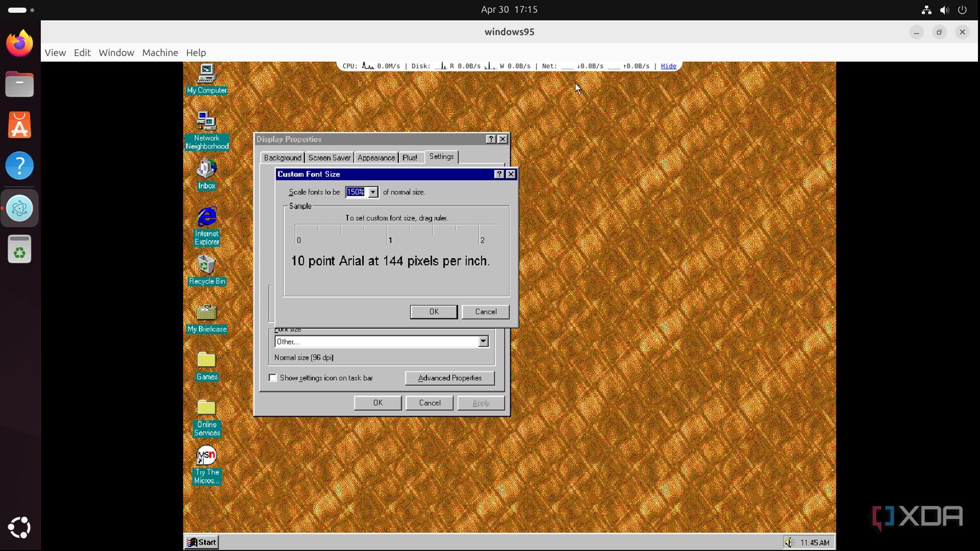Open the Windows 95 Recycle Bin
This screenshot has width=980, height=551.
click(x=207, y=270)
